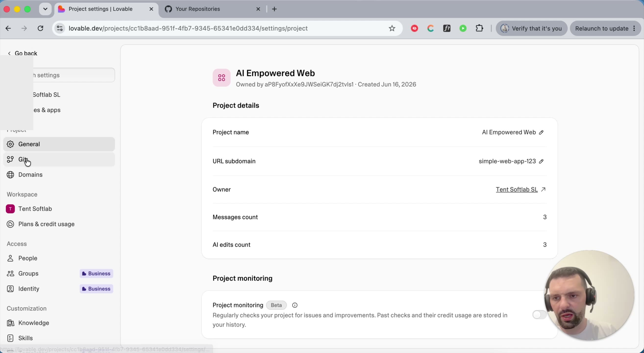Image resolution: width=644 pixels, height=353 pixels.
Task: Open the browser extensions puzzle menu
Action: 479,28
